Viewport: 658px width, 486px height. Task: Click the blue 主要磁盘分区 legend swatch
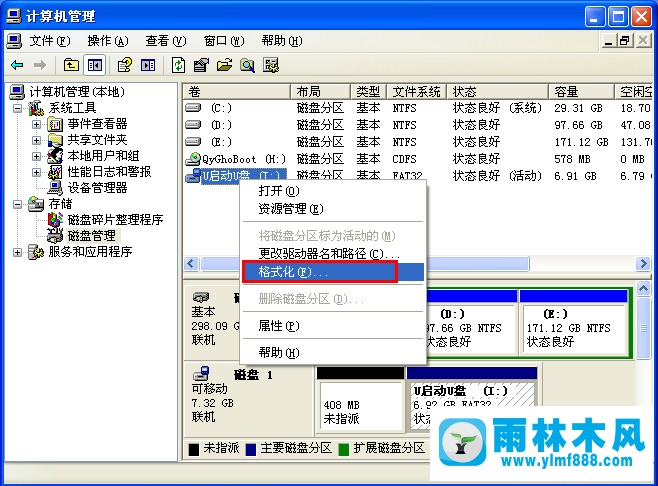point(251,449)
